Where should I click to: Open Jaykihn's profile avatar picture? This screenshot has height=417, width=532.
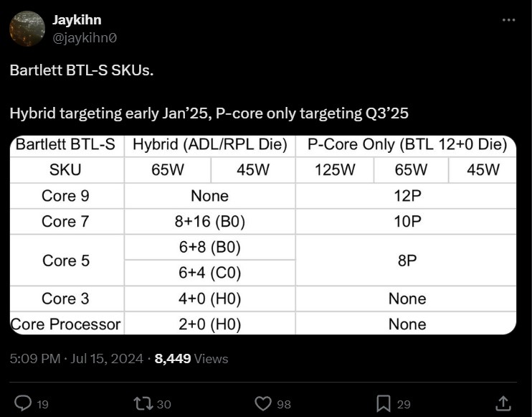point(27,29)
